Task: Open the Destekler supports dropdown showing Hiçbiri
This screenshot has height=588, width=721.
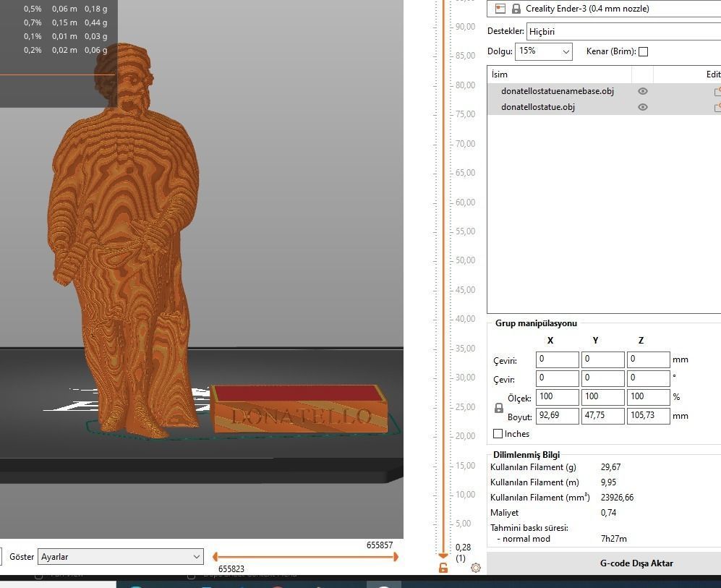Action: [x=623, y=31]
